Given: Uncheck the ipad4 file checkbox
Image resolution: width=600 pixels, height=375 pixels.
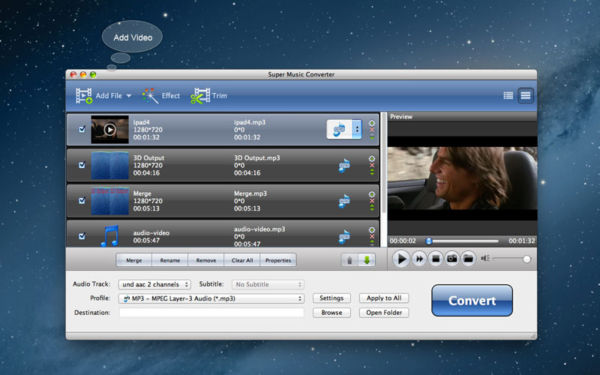Looking at the screenshot, I should [82, 129].
